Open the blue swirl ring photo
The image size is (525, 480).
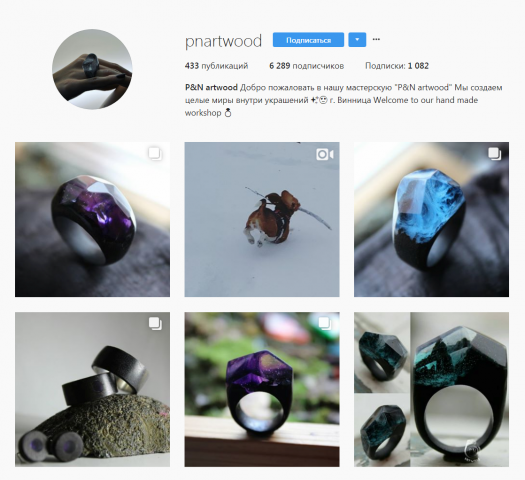click(432, 219)
